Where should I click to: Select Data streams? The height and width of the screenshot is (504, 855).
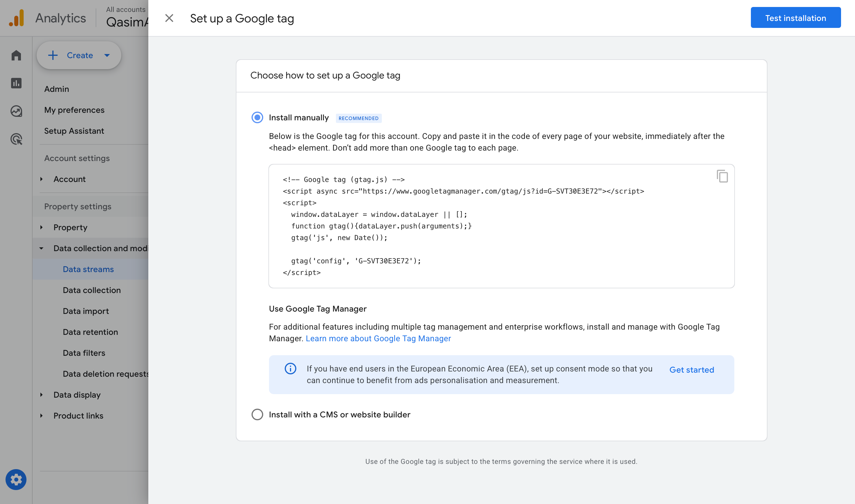point(88,269)
